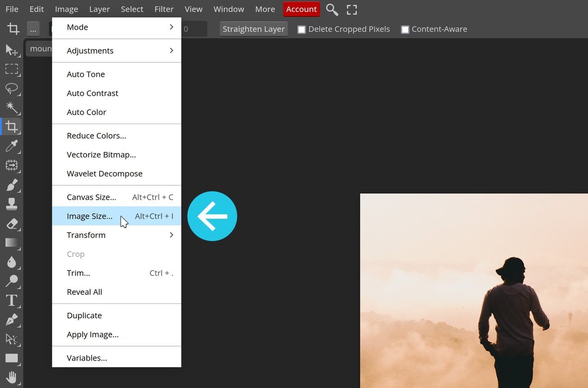
Task: Toggle the Content-Aware checkbox
Action: (x=405, y=29)
